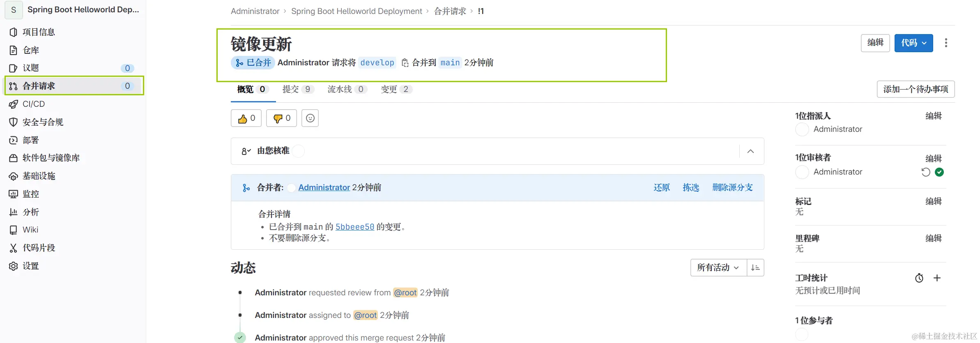Start the 工时统计 timer icon
Screen dimensions: 980x343
(x=919, y=278)
